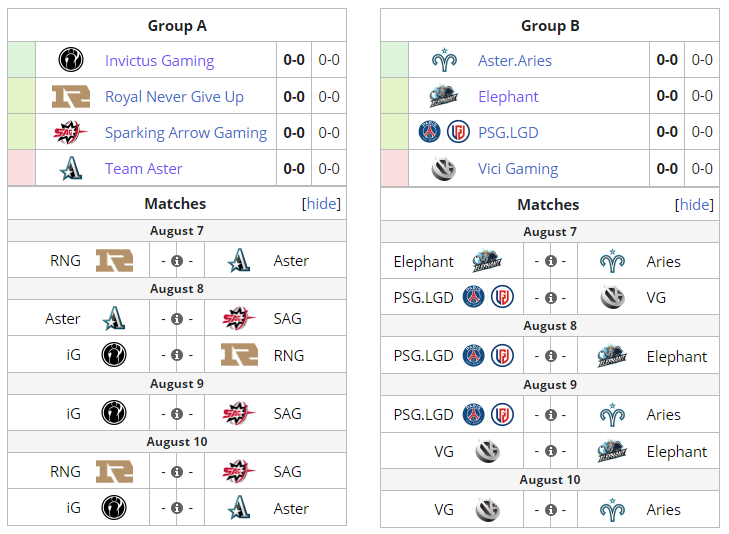
Task: Click the Royal Never Give Up standings logo
Action: click(x=71, y=96)
